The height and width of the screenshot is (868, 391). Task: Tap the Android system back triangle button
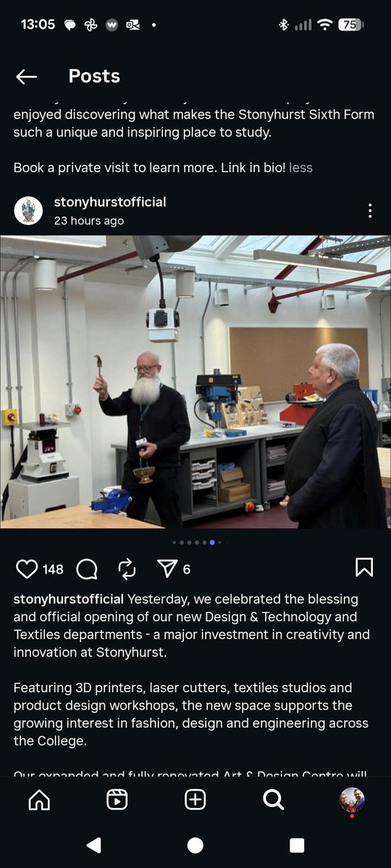click(93, 846)
